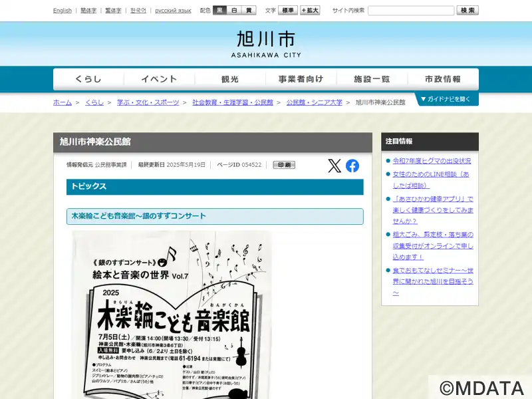Go to 公民館・シニア大学 breadcrumb
532x399 pixels.
pos(314,102)
